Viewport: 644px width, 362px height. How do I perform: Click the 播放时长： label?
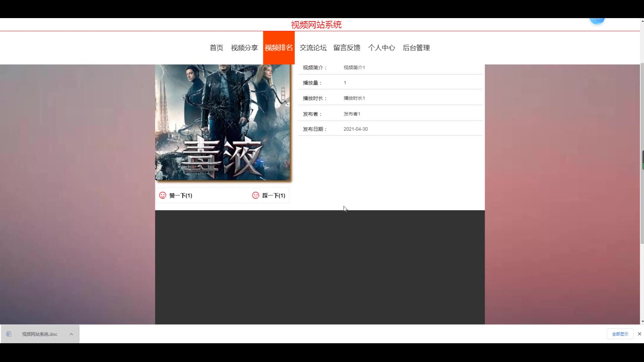click(315, 98)
